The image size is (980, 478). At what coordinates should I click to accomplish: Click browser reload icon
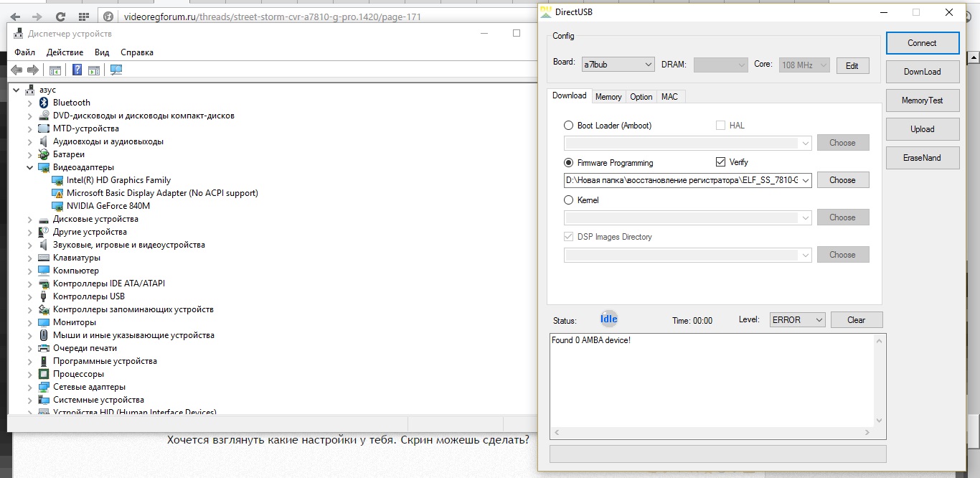[x=60, y=16]
